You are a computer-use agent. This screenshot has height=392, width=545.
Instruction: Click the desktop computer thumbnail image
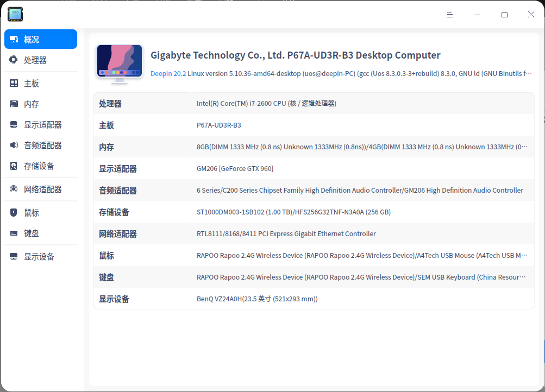(x=120, y=64)
